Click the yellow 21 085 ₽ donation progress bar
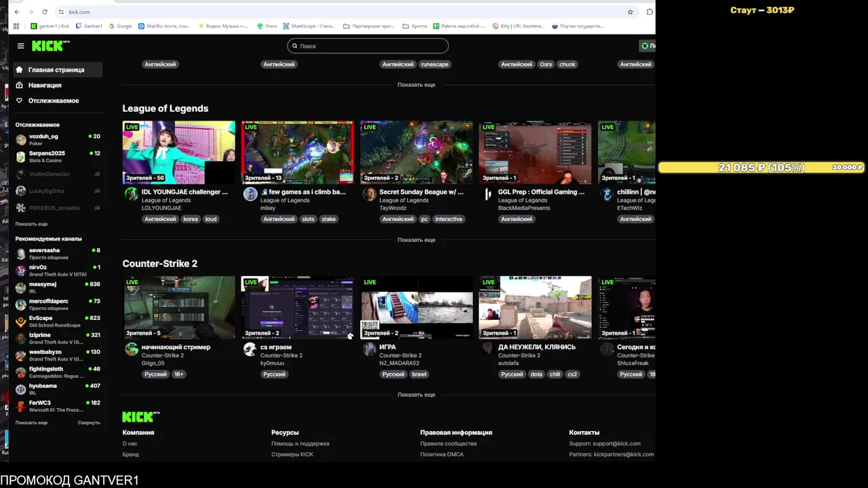 [762, 167]
